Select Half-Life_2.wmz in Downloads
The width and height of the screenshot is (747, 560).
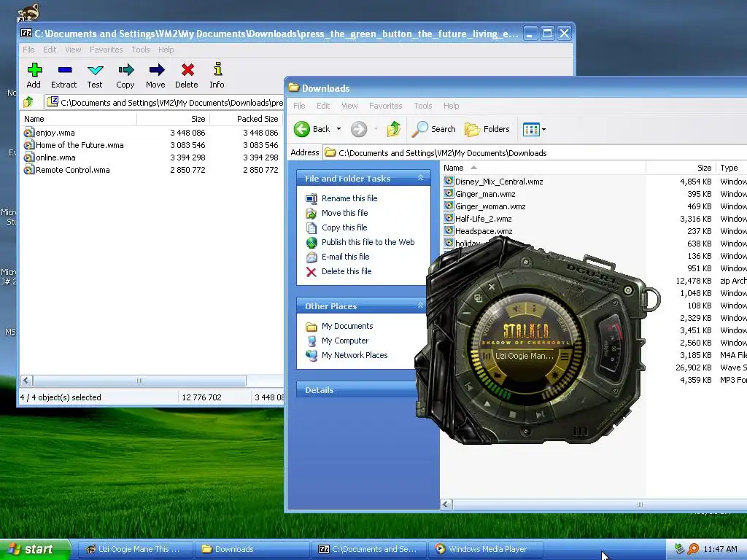click(x=483, y=219)
